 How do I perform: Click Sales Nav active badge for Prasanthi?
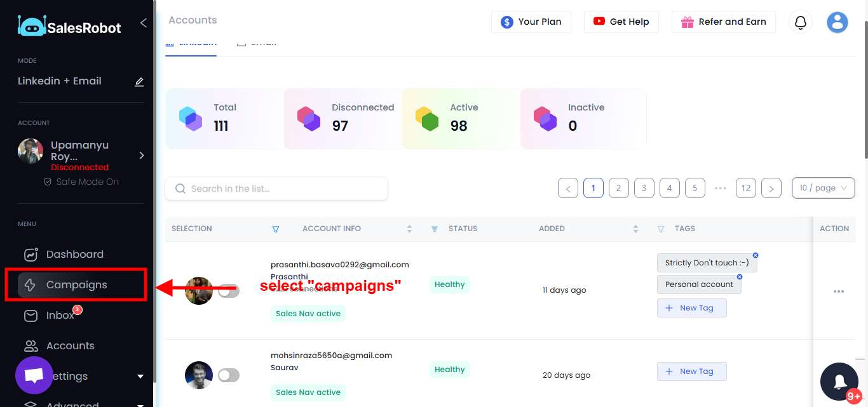tap(308, 314)
